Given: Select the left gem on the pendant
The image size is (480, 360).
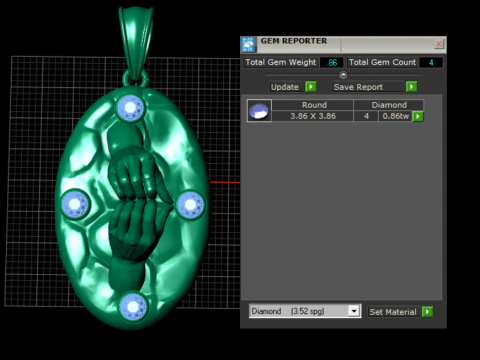Looking at the screenshot, I should tap(75, 204).
